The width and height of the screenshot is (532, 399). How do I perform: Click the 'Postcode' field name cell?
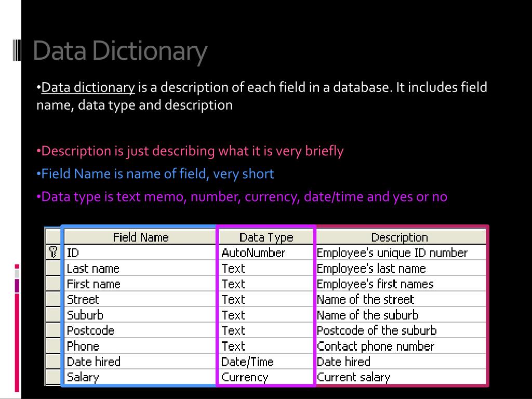click(140, 330)
